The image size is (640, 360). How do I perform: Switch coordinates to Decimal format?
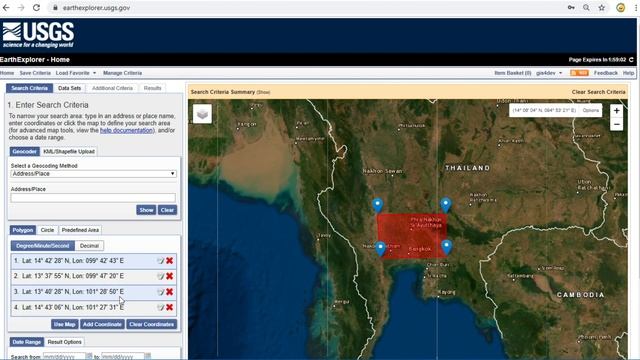(x=89, y=246)
